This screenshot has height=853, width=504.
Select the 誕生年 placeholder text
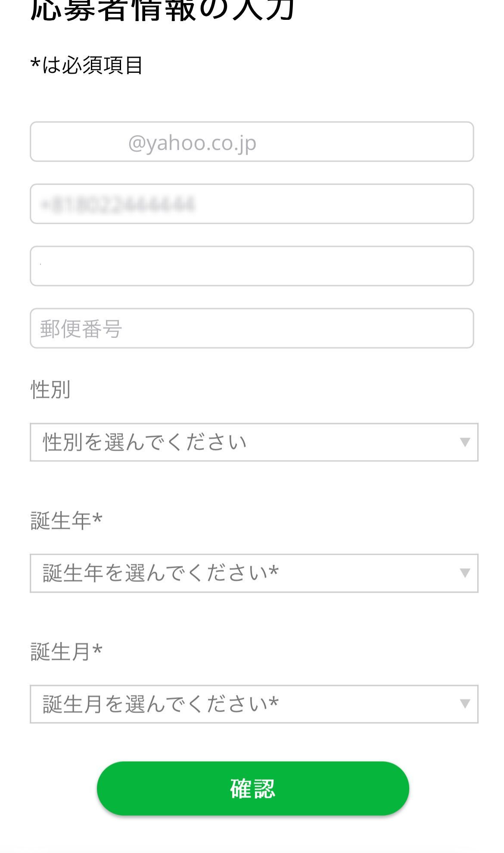pyautogui.click(x=161, y=573)
